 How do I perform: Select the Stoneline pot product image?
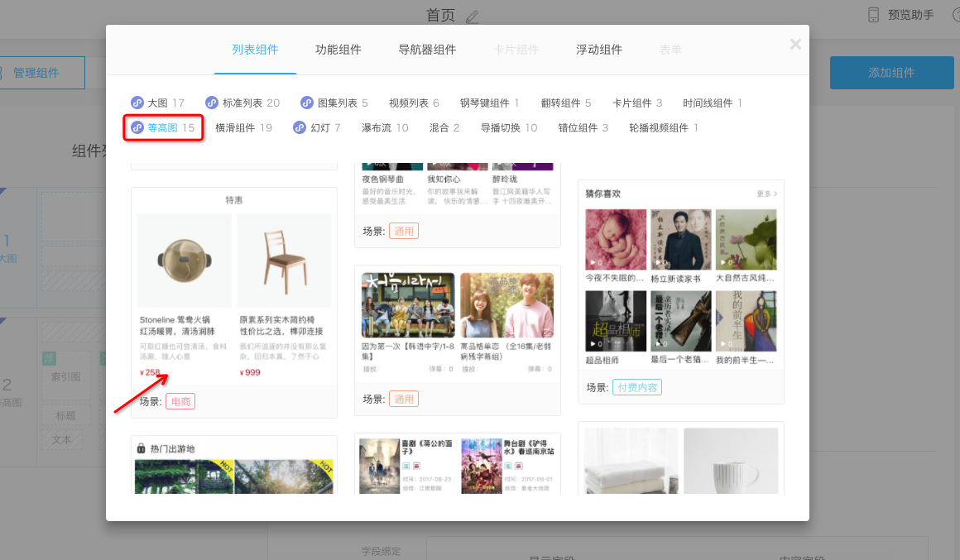click(x=185, y=260)
